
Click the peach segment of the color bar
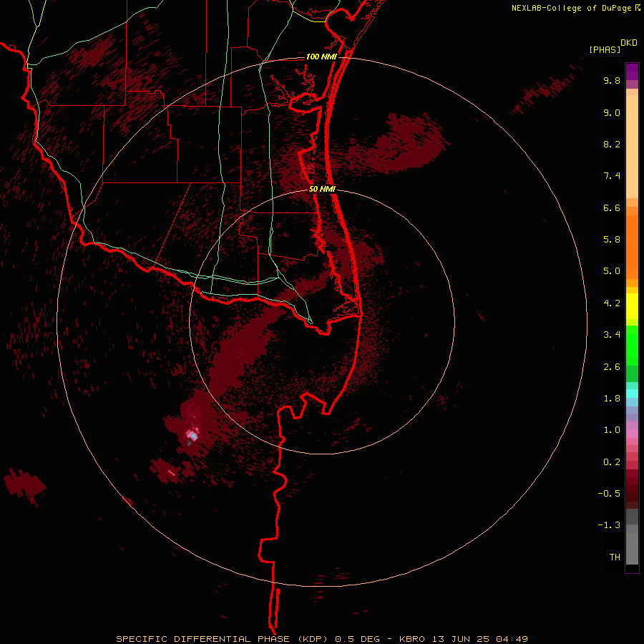pyautogui.click(x=632, y=147)
